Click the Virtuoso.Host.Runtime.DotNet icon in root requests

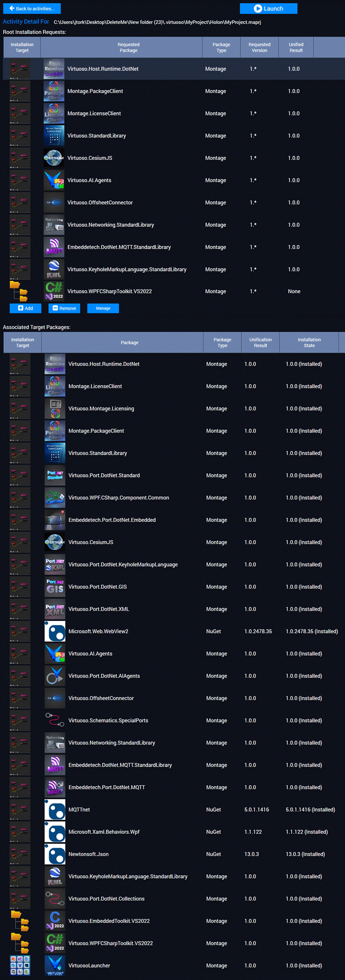pos(54,69)
